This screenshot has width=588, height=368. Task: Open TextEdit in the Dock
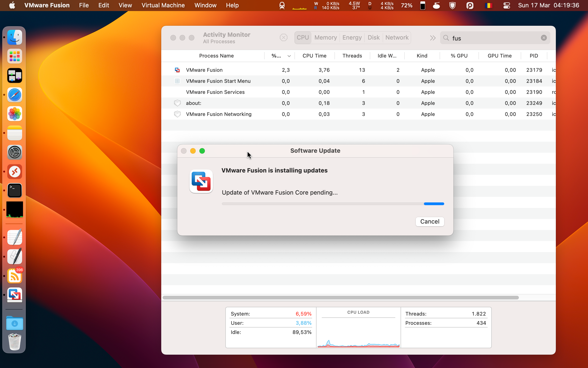[x=14, y=237]
